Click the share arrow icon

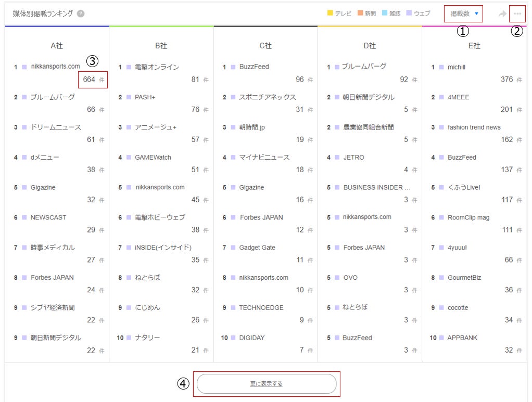[502, 14]
